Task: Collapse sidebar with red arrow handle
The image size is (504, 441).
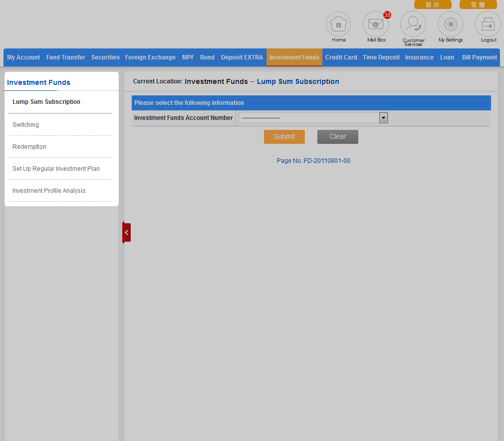Action: (127, 233)
